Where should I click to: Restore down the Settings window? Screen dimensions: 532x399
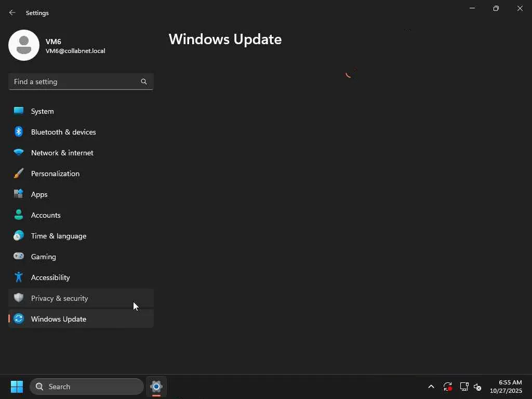pyautogui.click(x=496, y=8)
